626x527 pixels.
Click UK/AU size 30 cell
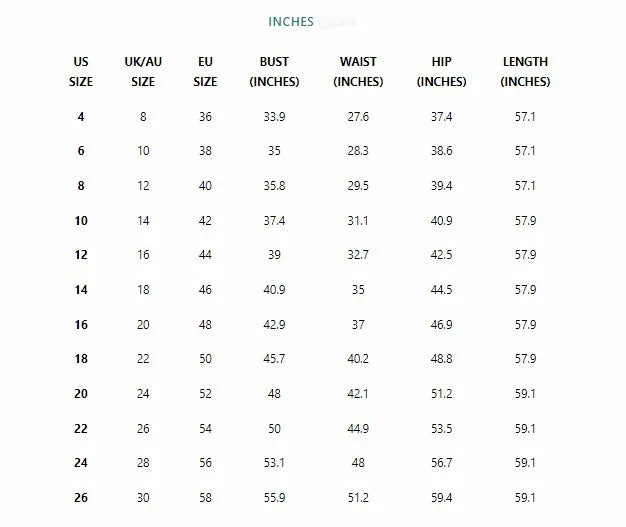click(143, 498)
